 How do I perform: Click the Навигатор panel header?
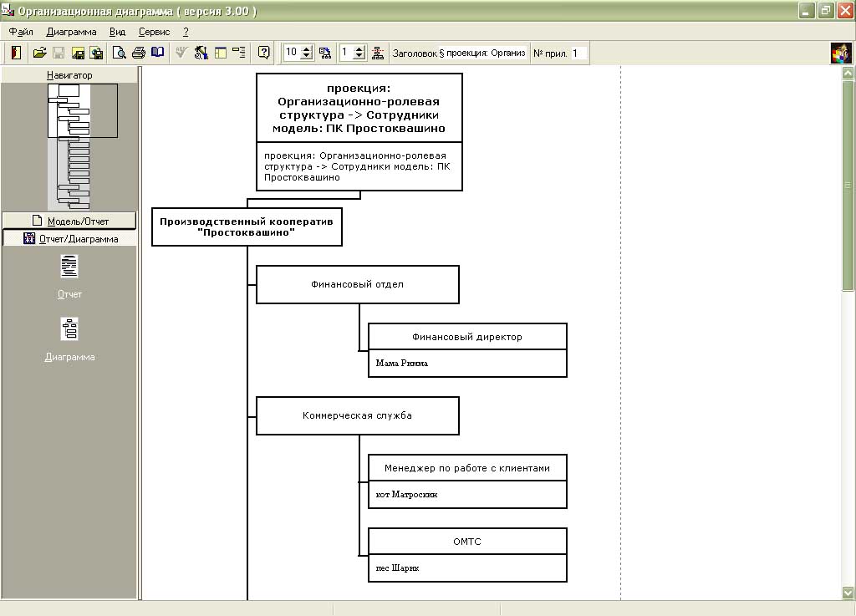click(69, 74)
